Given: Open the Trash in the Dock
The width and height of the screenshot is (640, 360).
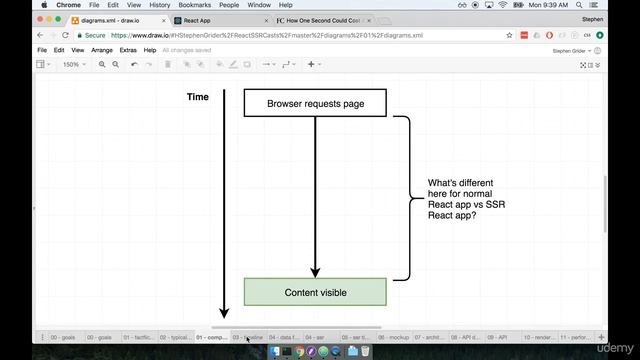Looking at the screenshot, I should point(365,351).
